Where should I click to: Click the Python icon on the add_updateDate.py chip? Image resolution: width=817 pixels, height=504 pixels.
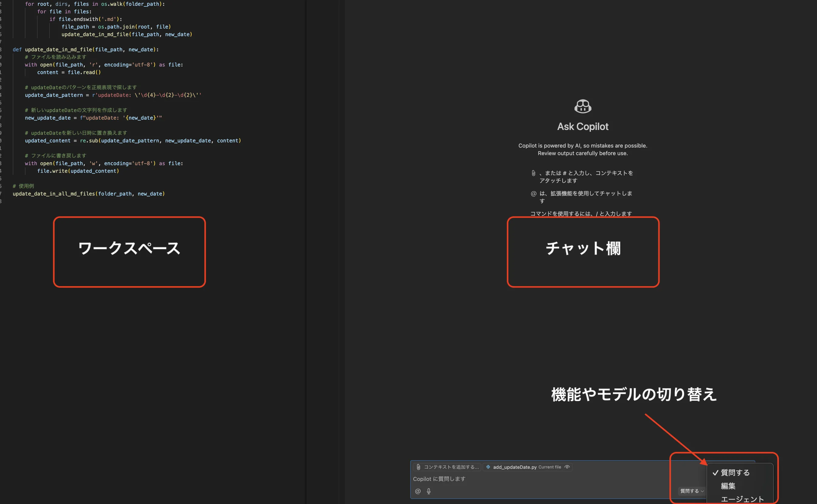click(488, 467)
